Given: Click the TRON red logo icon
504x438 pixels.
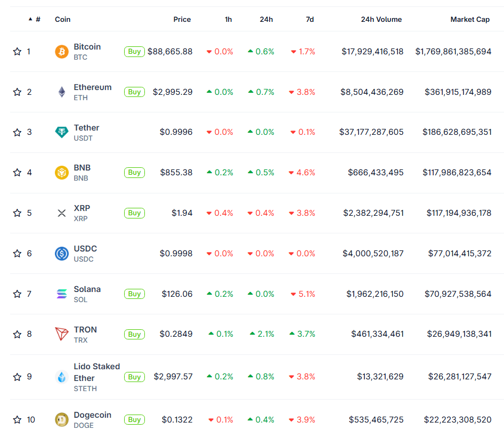Looking at the screenshot, I should point(62,335).
